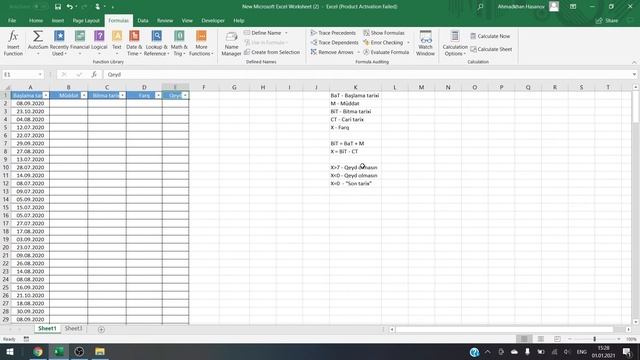The height and width of the screenshot is (360, 640).
Task: Expand Error Checking dropdown arrow
Action: coord(408,42)
